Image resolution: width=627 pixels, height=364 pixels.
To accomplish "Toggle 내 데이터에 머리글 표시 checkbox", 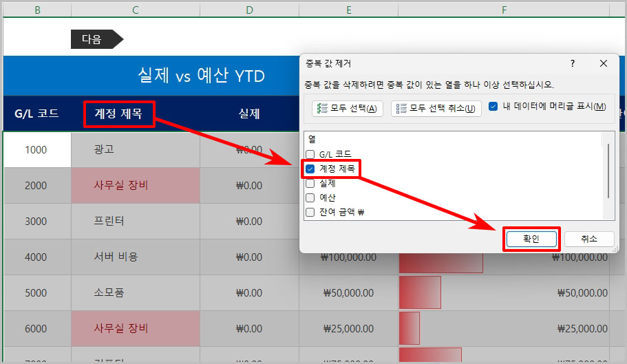I will click(x=493, y=106).
